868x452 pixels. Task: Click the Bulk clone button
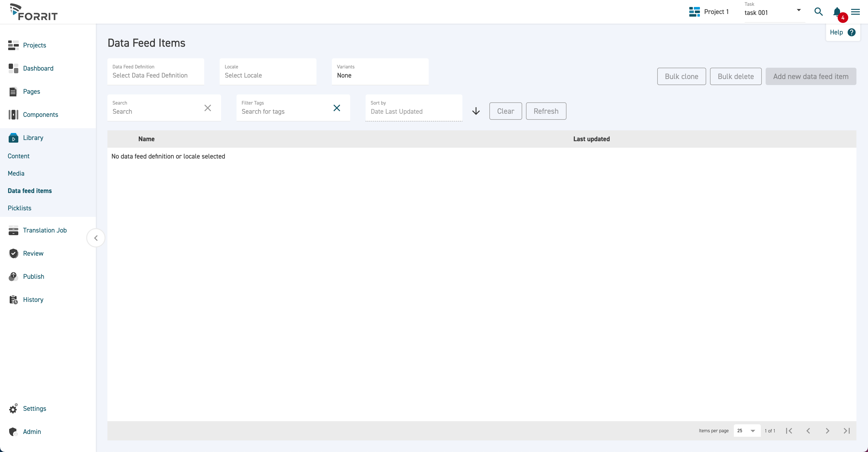coord(681,77)
